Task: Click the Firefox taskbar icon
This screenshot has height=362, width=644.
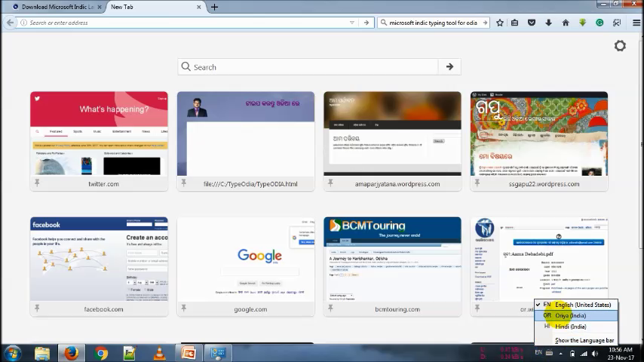Action: point(71,354)
